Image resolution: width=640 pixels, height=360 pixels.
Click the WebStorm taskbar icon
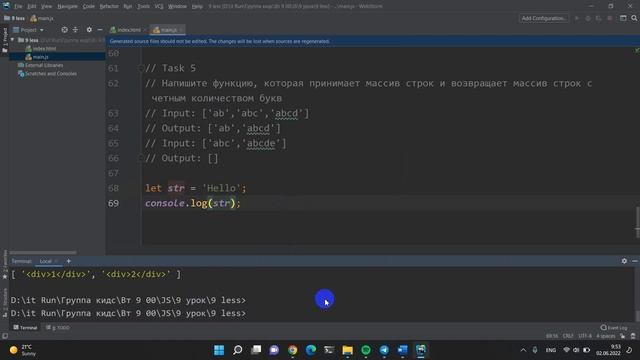421,350
